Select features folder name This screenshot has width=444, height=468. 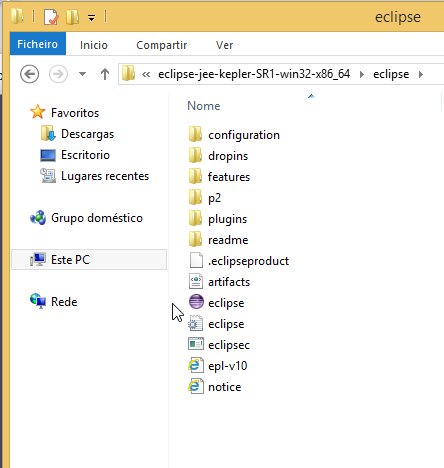click(229, 177)
